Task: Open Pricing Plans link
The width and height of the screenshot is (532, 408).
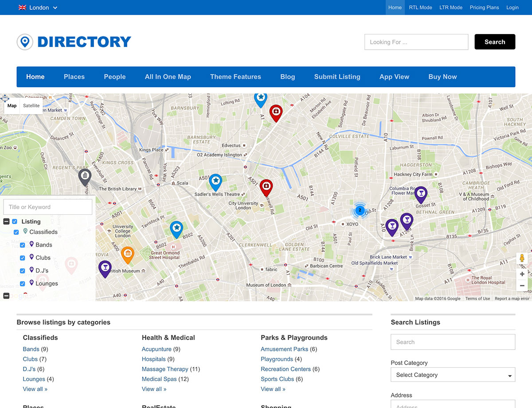Action: click(x=484, y=8)
